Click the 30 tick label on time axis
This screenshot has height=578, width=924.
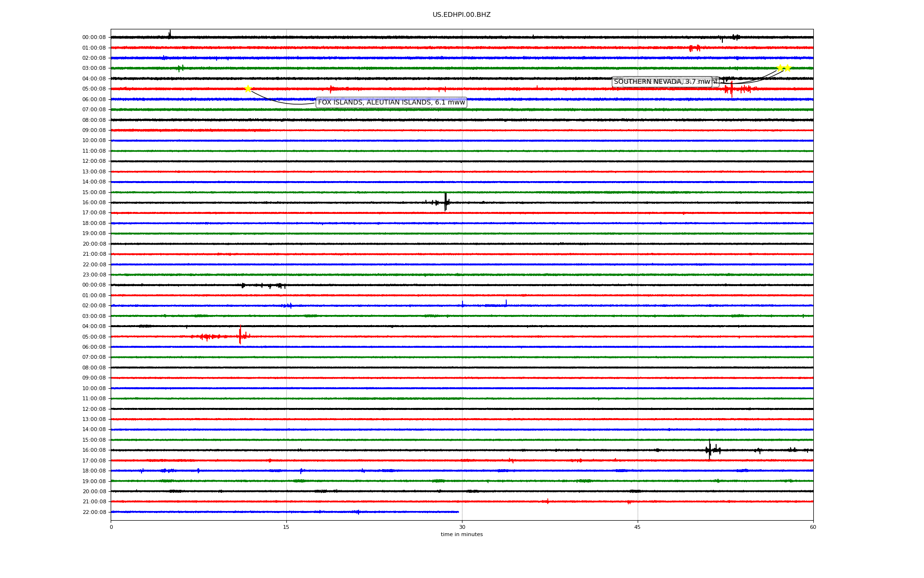(x=462, y=527)
